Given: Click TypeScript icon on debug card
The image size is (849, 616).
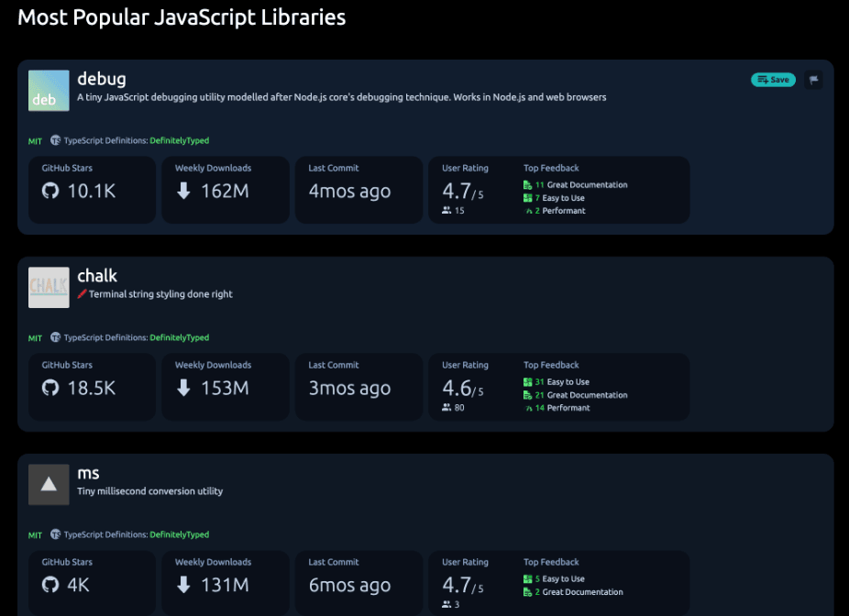Looking at the screenshot, I should pyautogui.click(x=55, y=140).
